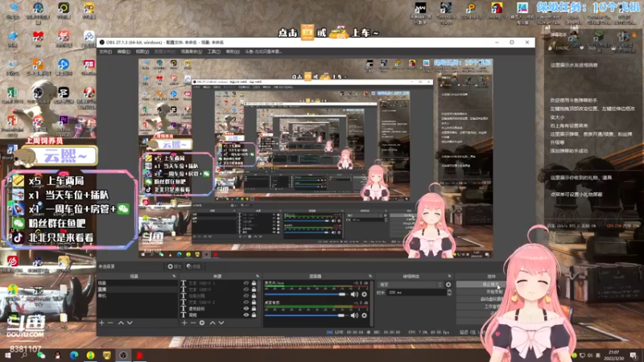Open the 麦克风/Aux channel settings gear in mixer
Viewport: 644px width, 362px height.
[364, 294]
